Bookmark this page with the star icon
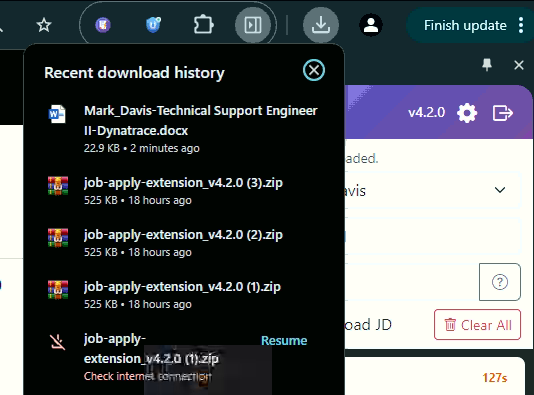534x395 pixels. (44, 25)
